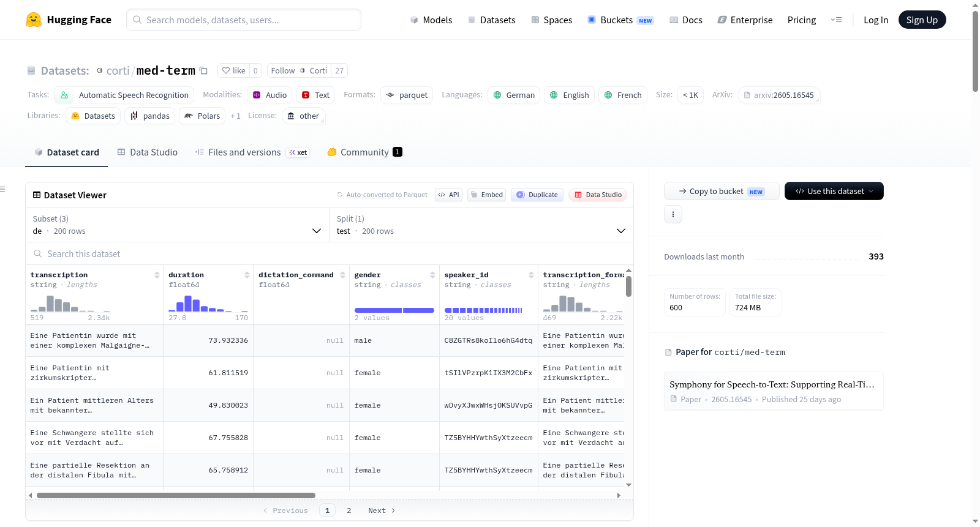
Task: Open the arxiv:2605.16545 tag
Action: 779,95
